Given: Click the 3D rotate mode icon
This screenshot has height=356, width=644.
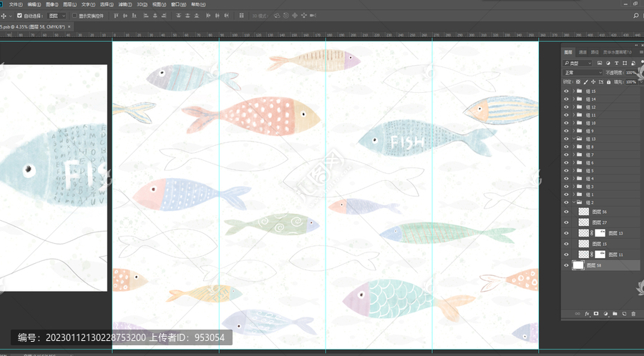Looking at the screenshot, I should tap(277, 16).
